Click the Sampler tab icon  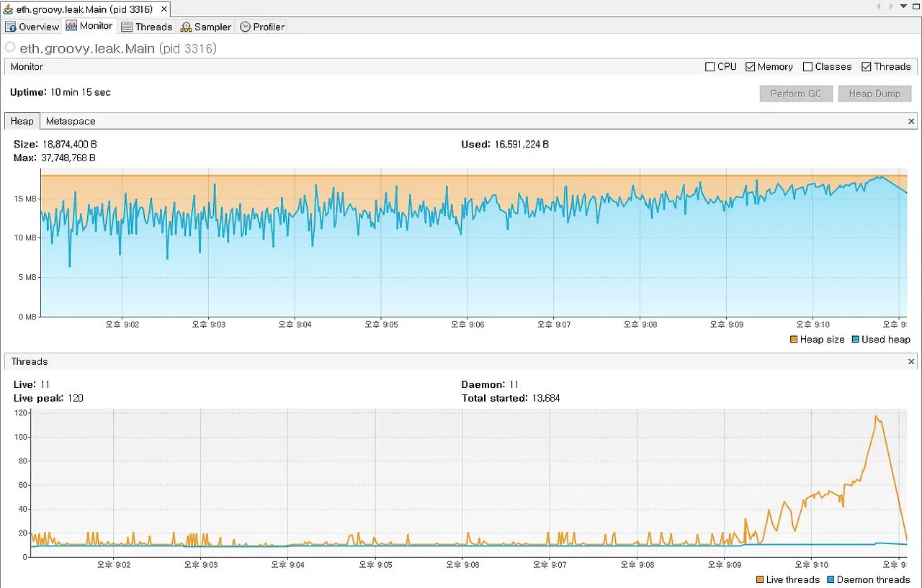[x=186, y=27]
